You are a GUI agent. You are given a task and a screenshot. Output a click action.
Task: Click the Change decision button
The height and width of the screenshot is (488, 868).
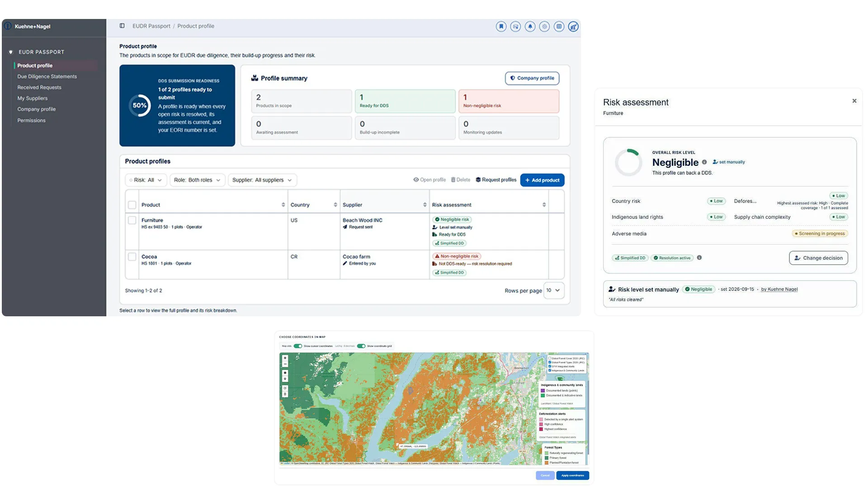coord(818,258)
